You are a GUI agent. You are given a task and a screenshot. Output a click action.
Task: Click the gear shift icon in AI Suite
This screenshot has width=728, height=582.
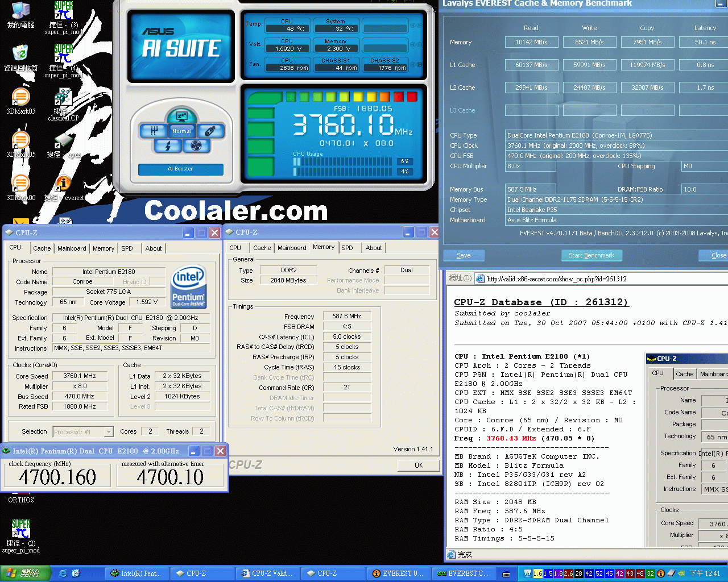pyautogui.click(x=154, y=131)
